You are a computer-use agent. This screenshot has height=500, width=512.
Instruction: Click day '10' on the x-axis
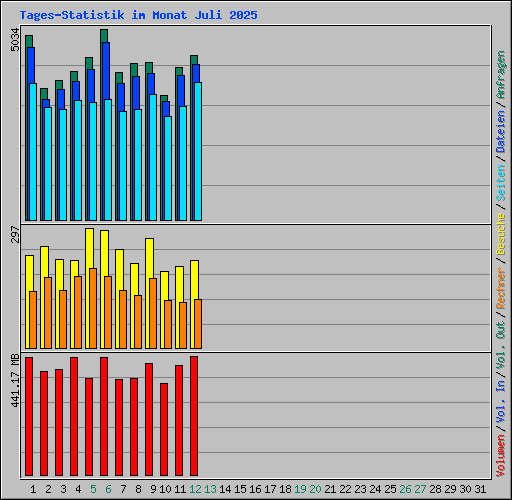(x=165, y=489)
